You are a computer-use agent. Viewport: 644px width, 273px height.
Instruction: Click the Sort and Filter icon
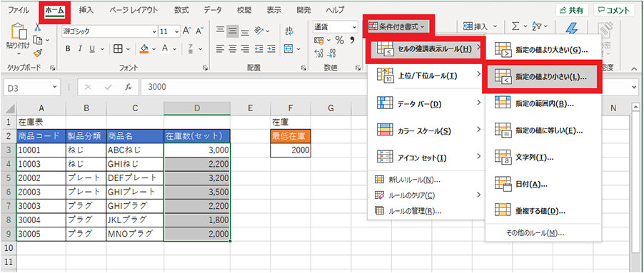click(x=536, y=26)
